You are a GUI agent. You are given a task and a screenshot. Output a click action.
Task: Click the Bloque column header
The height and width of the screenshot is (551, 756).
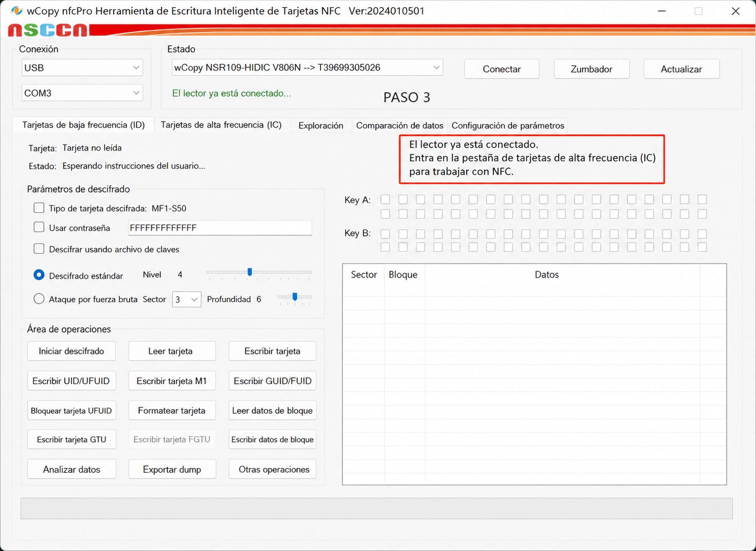tap(403, 275)
